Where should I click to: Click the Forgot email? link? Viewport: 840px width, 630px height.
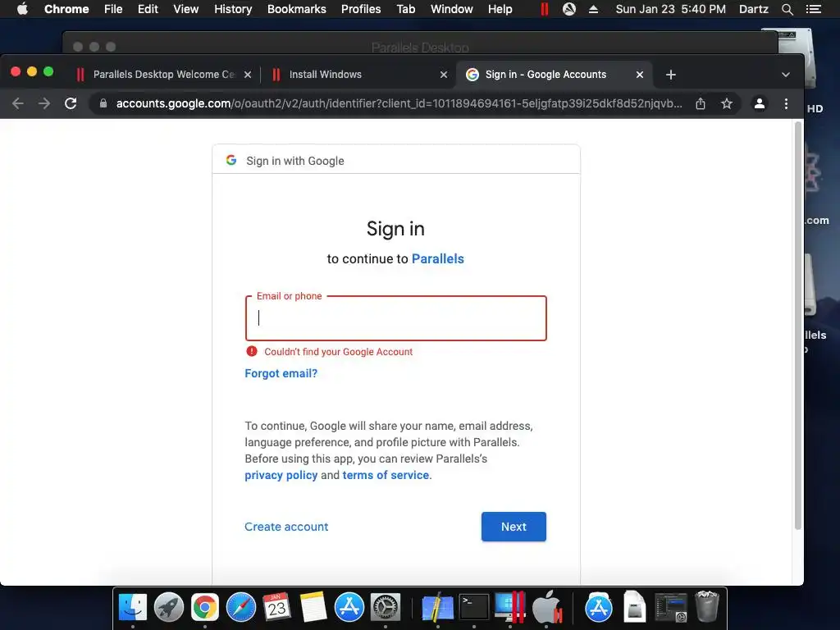click(x=281, y=373)
